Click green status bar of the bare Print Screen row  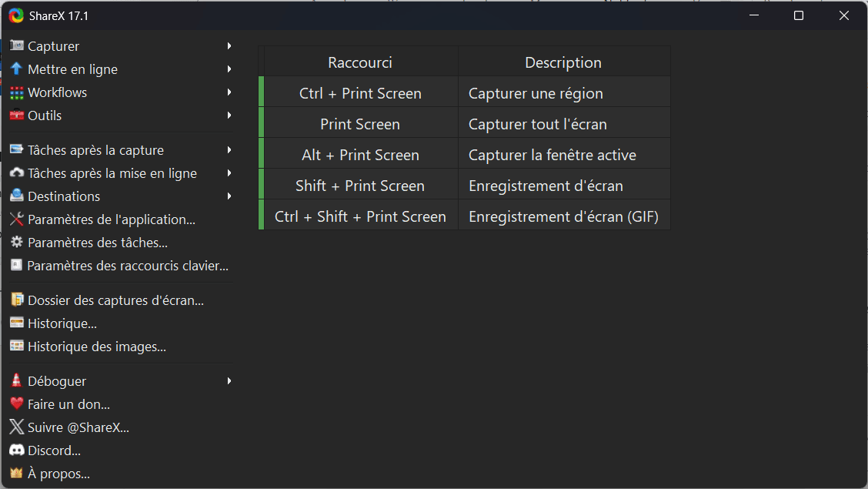(262, 122)
